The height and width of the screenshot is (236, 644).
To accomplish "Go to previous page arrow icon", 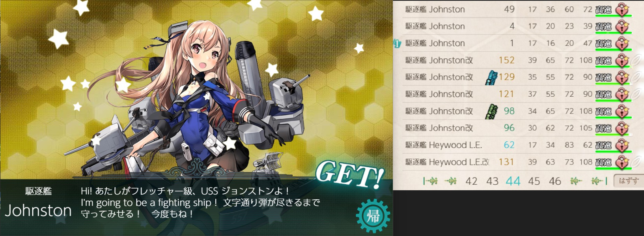I will coord(450,181).
